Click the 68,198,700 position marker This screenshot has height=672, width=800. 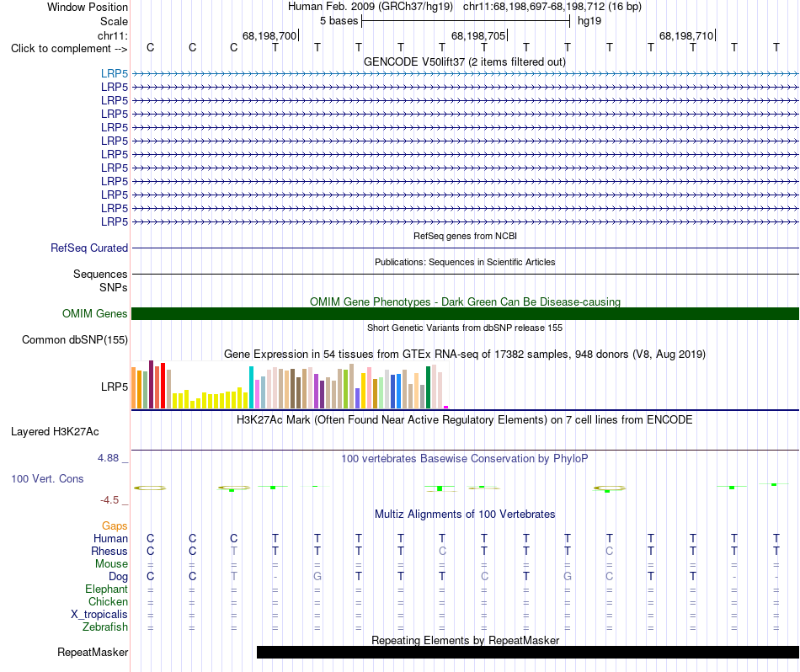point(269,35)
